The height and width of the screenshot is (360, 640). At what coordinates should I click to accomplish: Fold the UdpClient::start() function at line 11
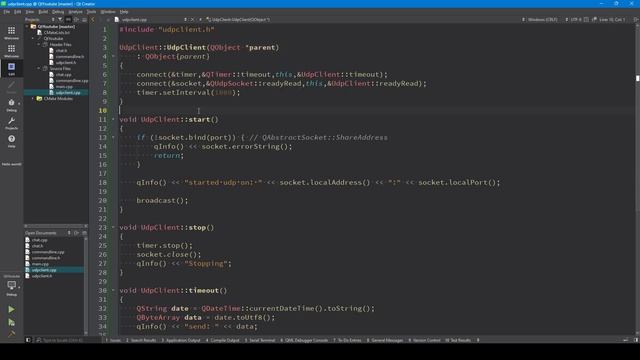(113, 120)
